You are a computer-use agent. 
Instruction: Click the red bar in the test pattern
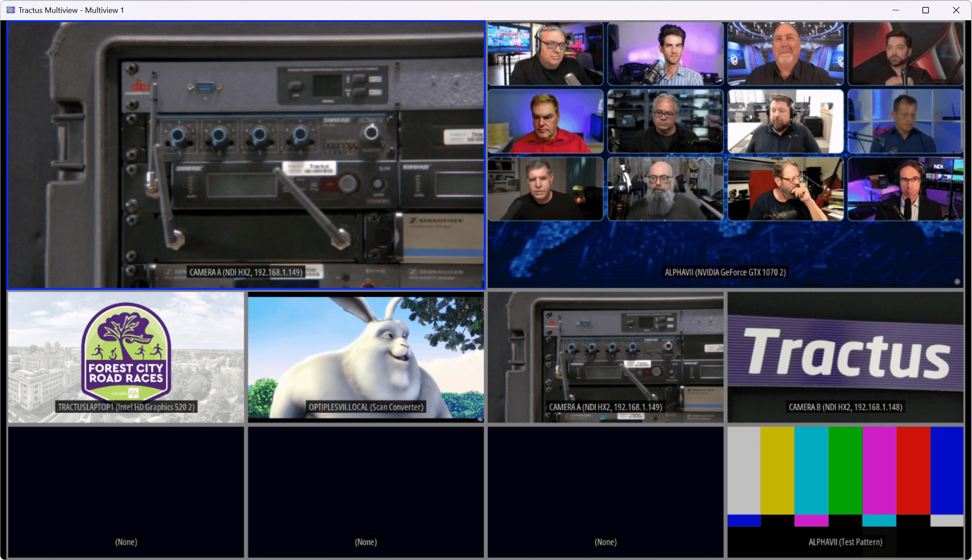click(913, 470)
